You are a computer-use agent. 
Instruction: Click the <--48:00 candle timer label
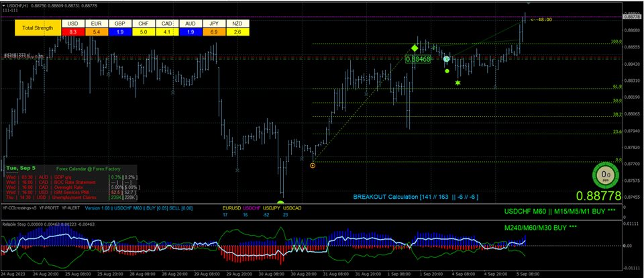click(x=541, y=19)
